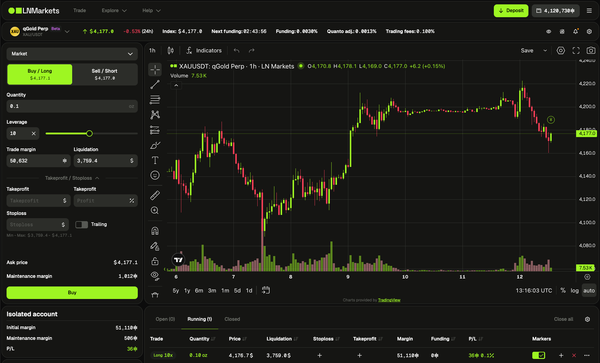Click the Quantity input field
Viewport: 600px width, 363px height.
tap(72, 106)
